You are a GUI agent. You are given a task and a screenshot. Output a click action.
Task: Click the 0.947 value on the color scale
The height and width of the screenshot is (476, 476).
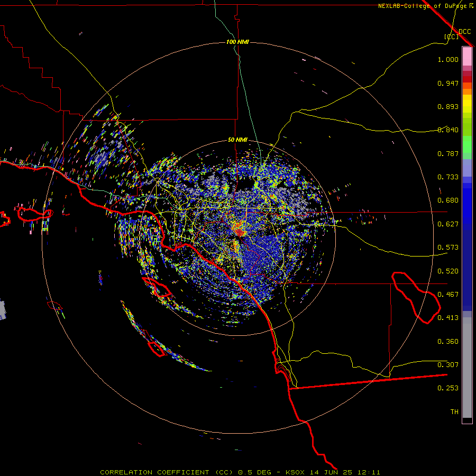coord(448,83)
